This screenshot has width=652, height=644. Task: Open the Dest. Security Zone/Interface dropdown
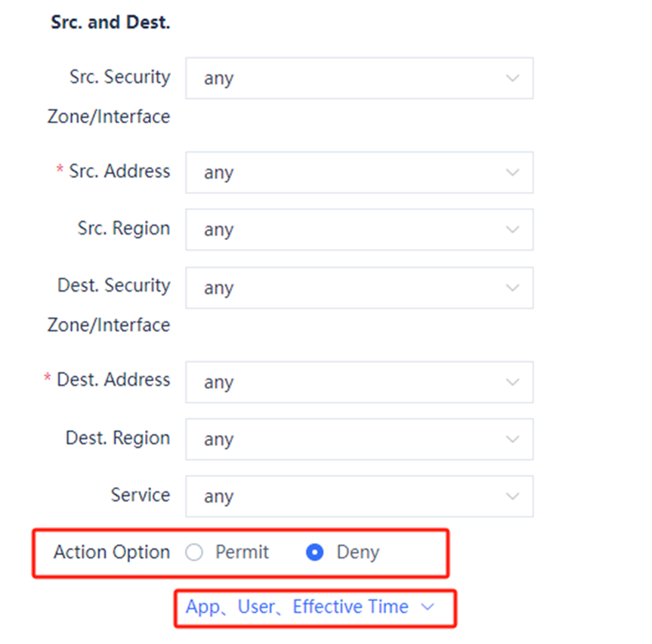[359, 288]
